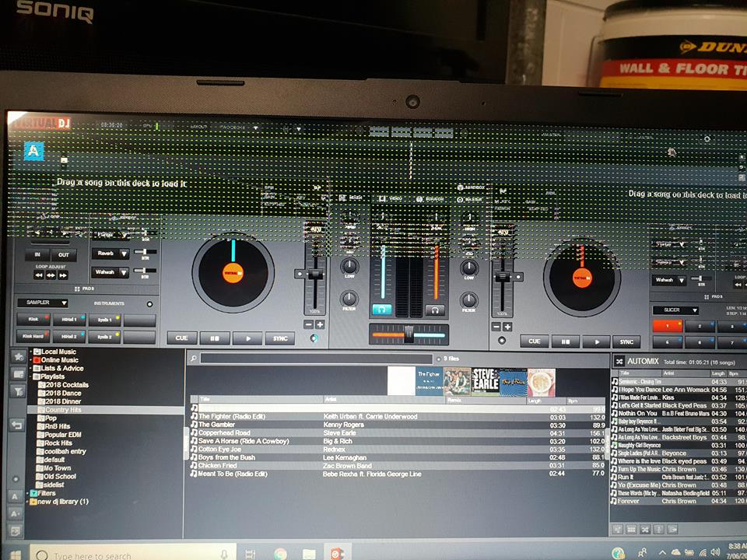Halve loop with left double-arrow icon
The width and height of the screenshot is (747, 560).
tap(39, 275)
